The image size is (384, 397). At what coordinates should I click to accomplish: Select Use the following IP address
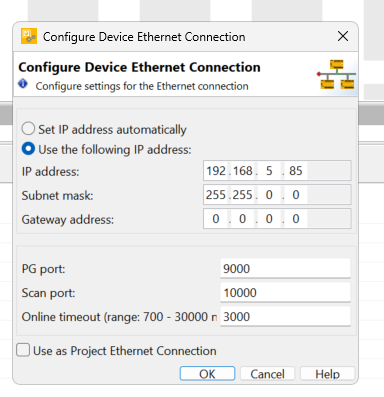pyautogui.click(x=28, y=149)
